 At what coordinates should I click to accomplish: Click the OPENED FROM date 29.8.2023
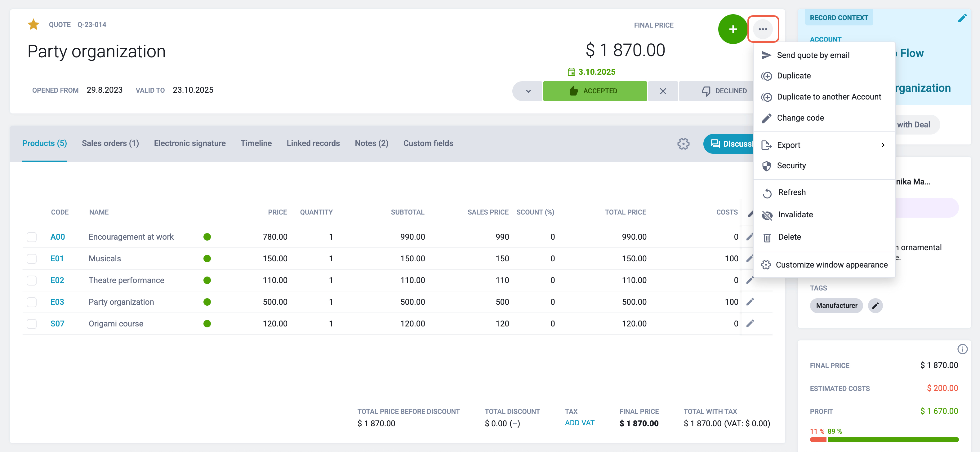click(105, 90)
